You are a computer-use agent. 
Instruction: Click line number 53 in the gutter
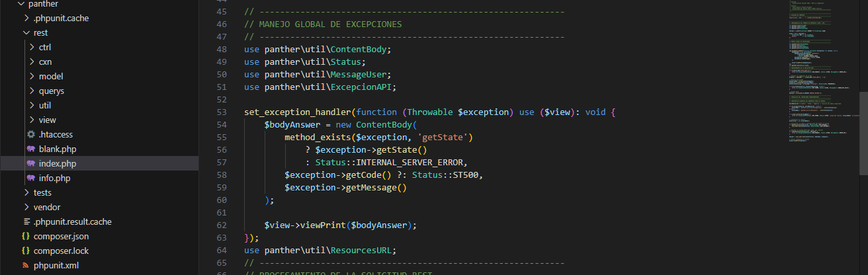[x=222, y=112]
